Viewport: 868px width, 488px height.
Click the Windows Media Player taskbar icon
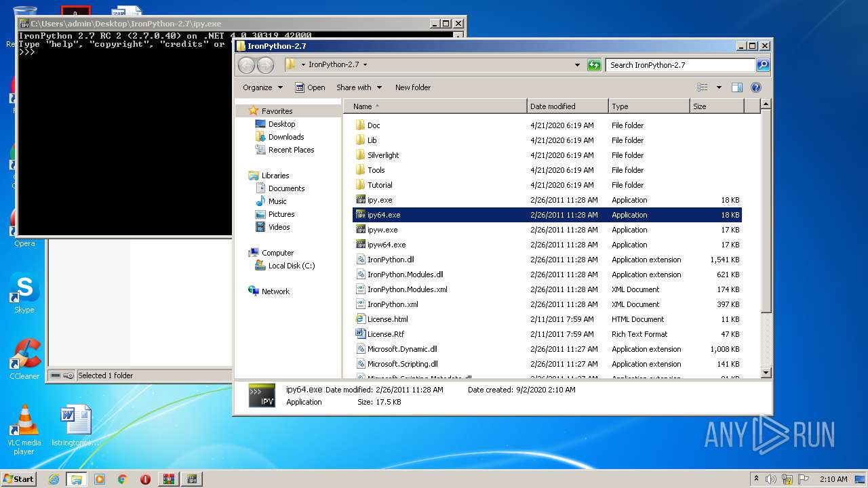(100, 479)
